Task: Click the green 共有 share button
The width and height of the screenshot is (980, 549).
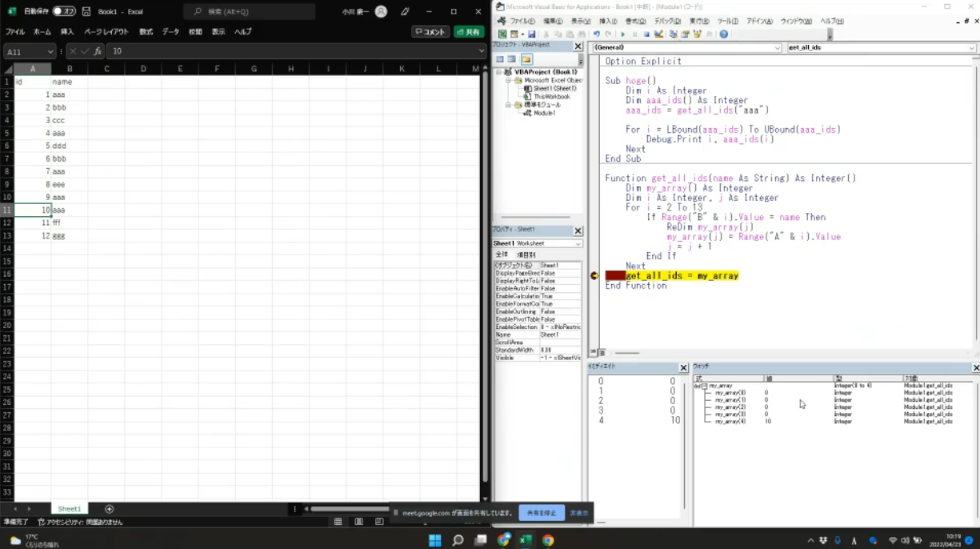Action: click(469, 32)
